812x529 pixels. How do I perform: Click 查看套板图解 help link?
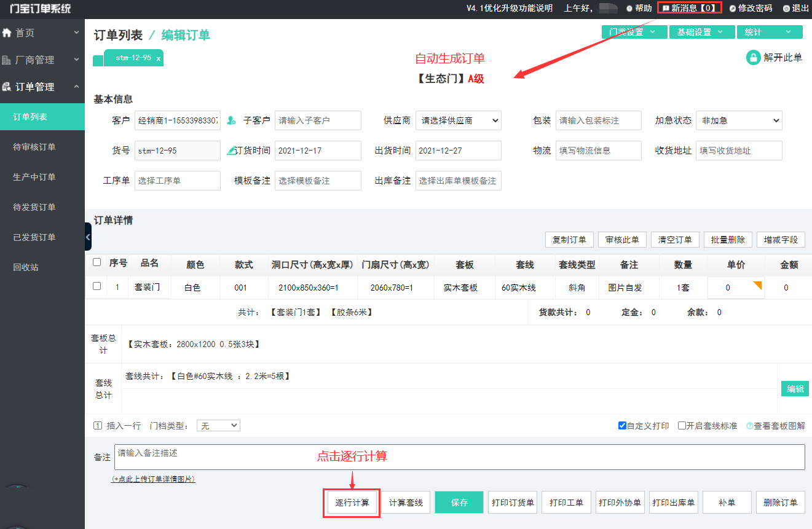click(775, 426)
